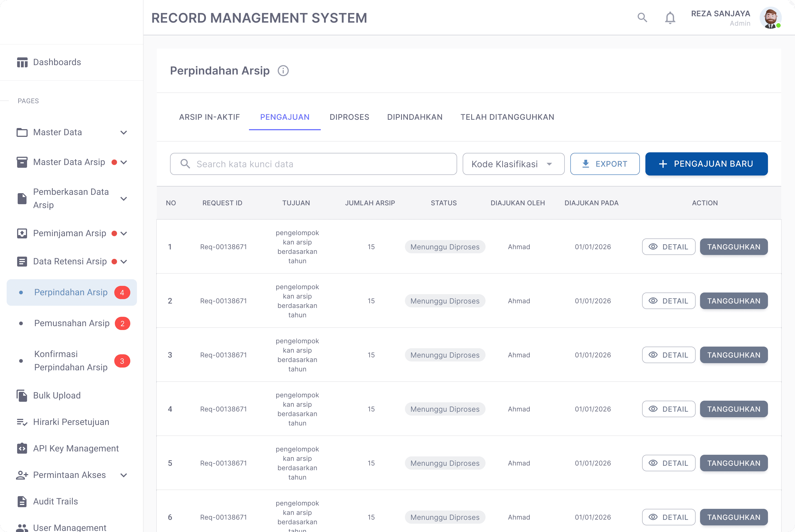Open the Telah Ditangguhkan tab
The image size is (795, 532).
tap(507, 117)
